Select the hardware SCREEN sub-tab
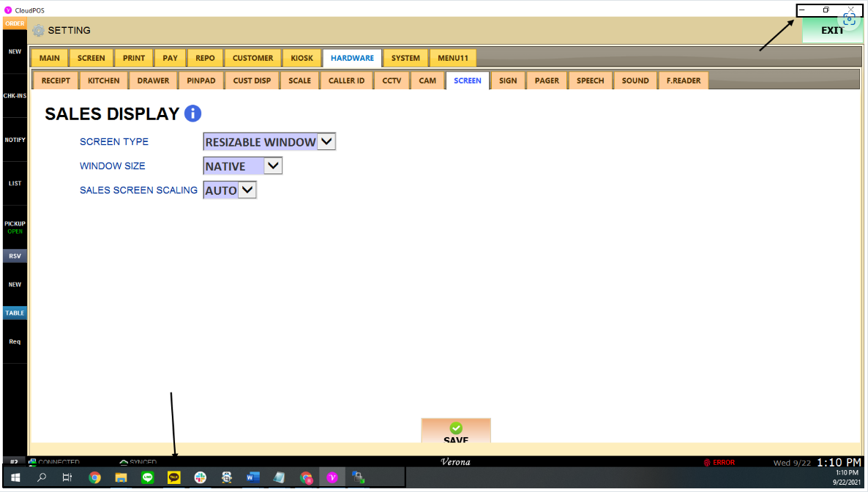 [468, 81]
